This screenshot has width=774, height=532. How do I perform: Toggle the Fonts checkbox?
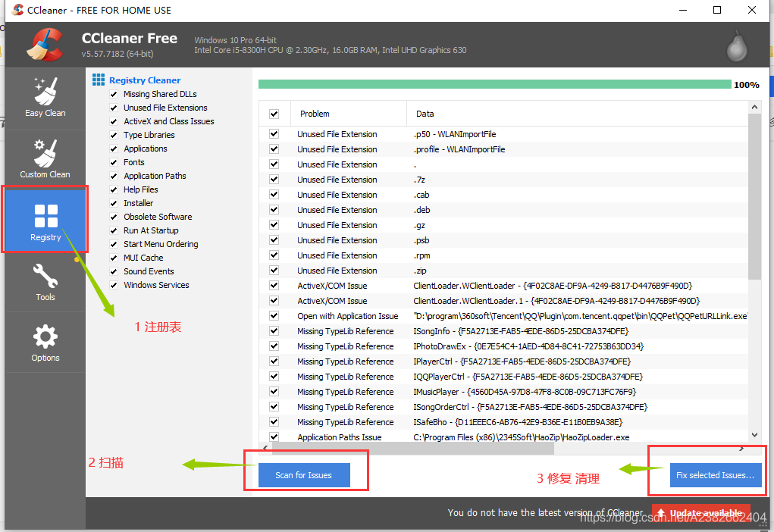click(114, 162)
